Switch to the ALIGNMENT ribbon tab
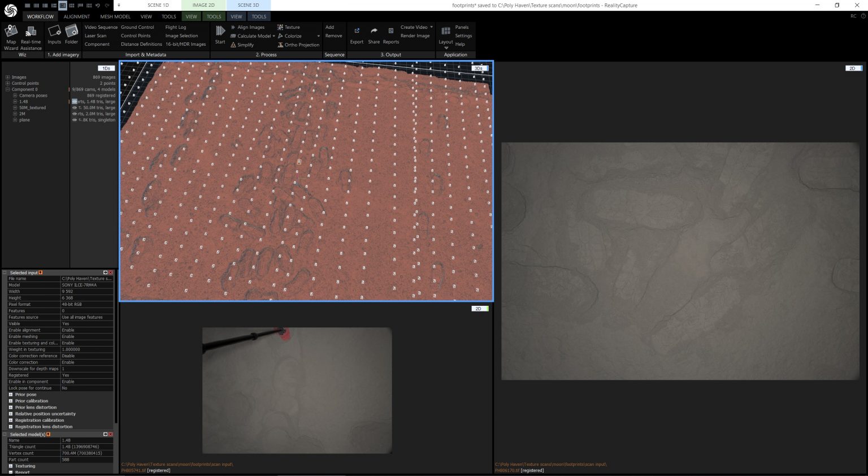868x476 pixels. [76, 16]
